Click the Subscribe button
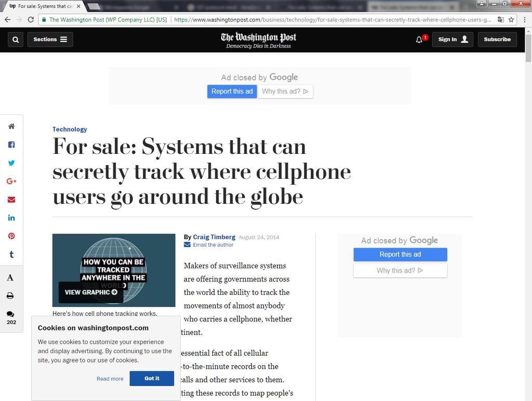Screen dimensions: 532x401 [497, 40]
